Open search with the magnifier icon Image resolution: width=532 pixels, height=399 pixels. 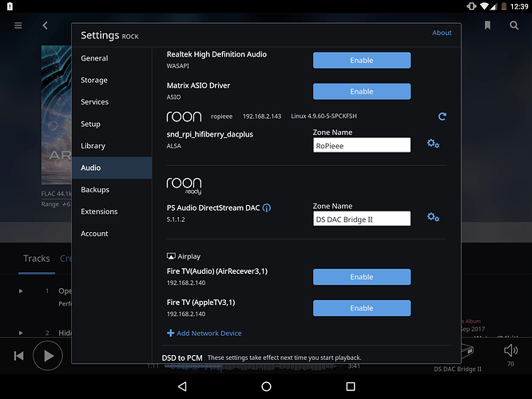pyautogui.click(x=514, y=26)
